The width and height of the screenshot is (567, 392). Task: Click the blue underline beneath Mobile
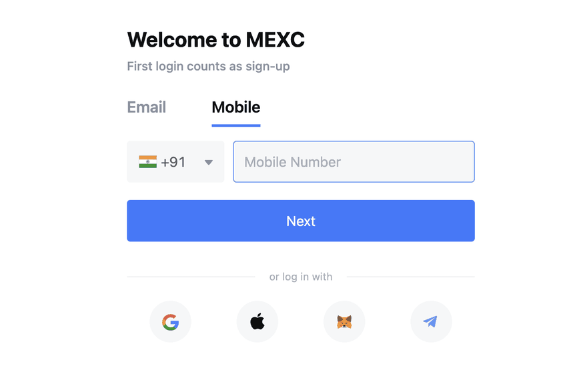(x=235, y=125)
